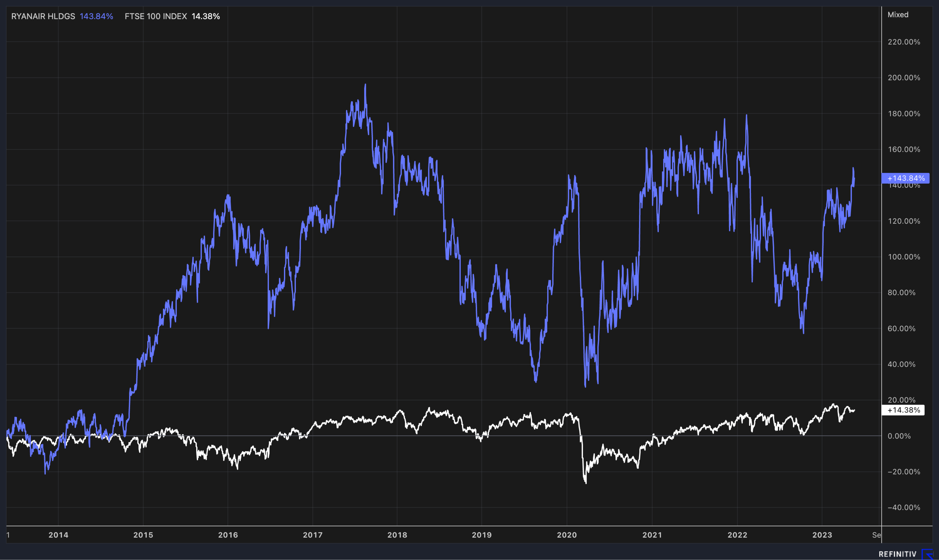Click the 220.00% axis label
Screen dimensions: 939x560
pos(904,42)
